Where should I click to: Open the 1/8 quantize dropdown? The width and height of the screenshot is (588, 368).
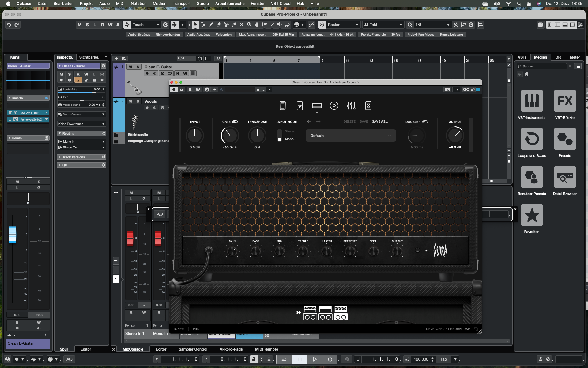432,25
